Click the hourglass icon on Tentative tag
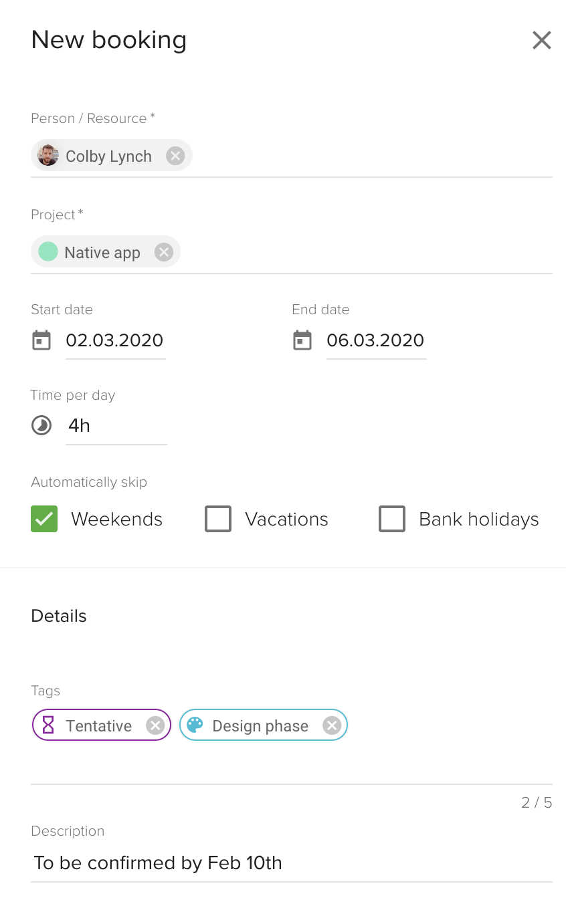566x924 pixels. (48, 725)
